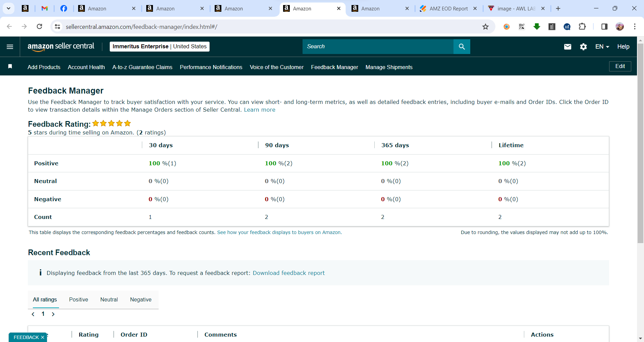Image resolution: width=644 pixels, height=342 pixels.
Task: Click the green download arrow extension
Action: (x=537, y=26)
